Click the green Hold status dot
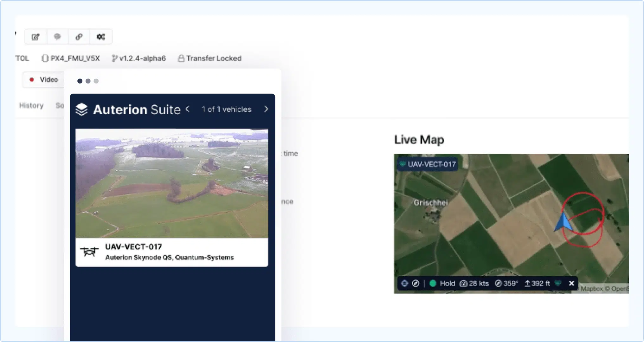The width and height of the screenshot is (644, 342). tap(433, 283)
